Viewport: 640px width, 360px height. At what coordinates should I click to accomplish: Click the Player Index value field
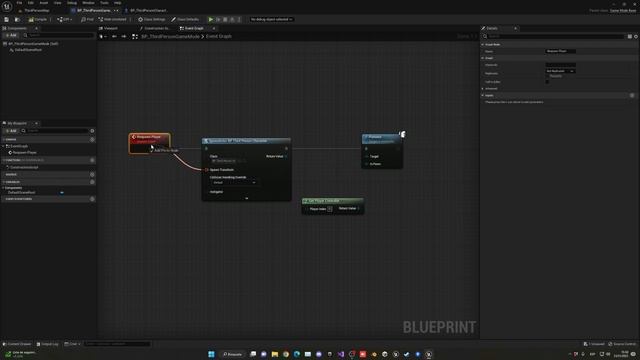click(330, 209)
